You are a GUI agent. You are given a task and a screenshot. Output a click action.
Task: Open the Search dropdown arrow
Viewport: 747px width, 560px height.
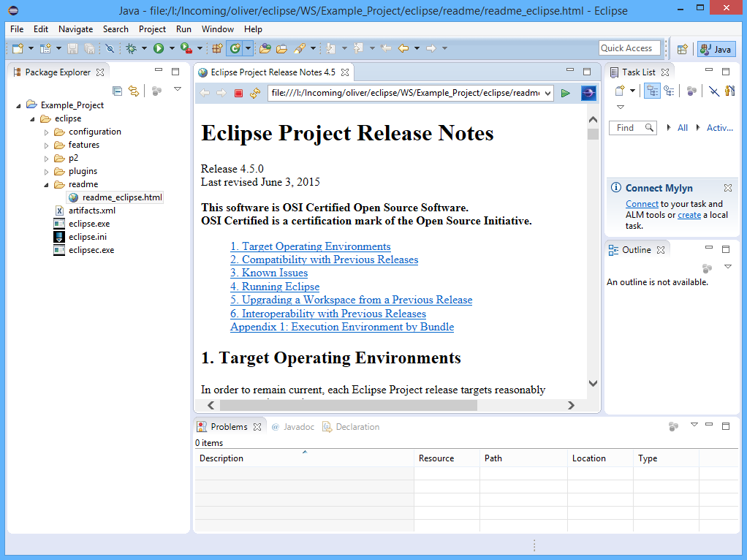313,48
